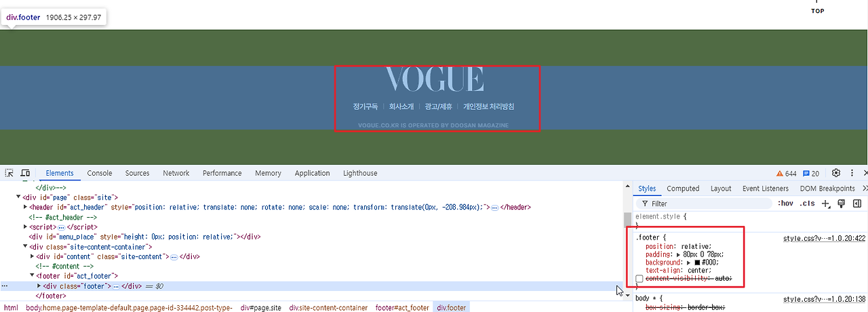Screen dimensions: 868x312
Task: Open the Lighthouse tab
Action: click(360, 173)
